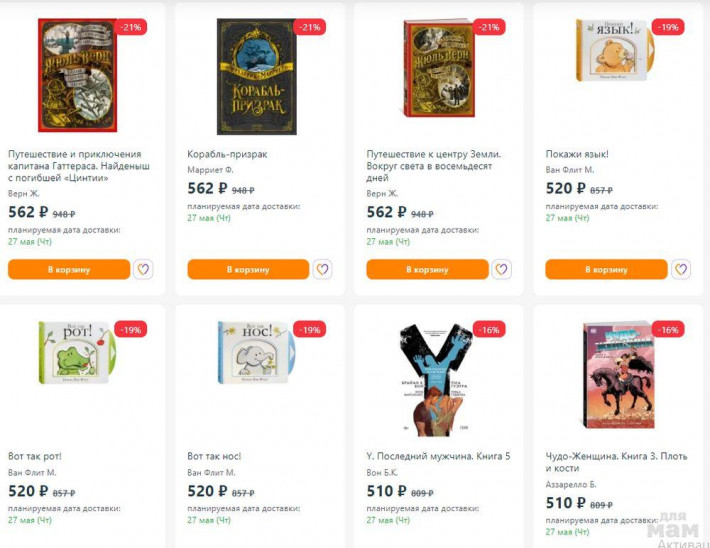Click -21% discount badge on «Корабль-призрак»
Screen dimensions: 710x548
click(309, 27)
